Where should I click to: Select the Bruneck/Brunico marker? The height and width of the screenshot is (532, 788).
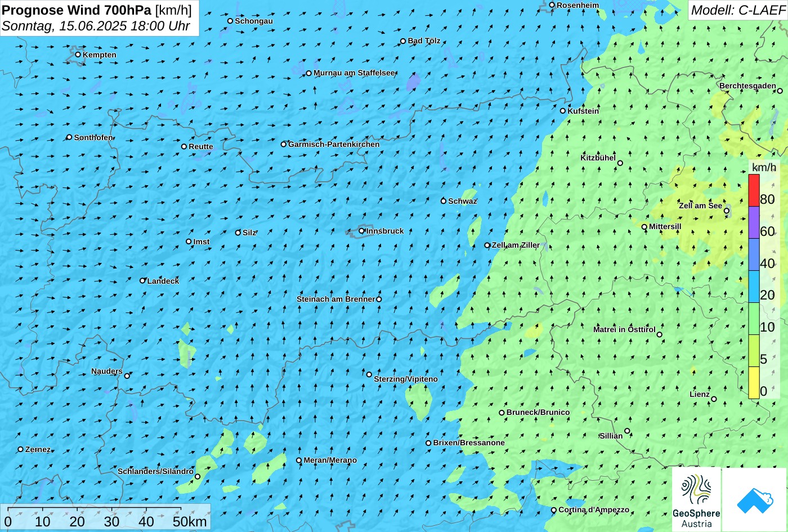502,413
